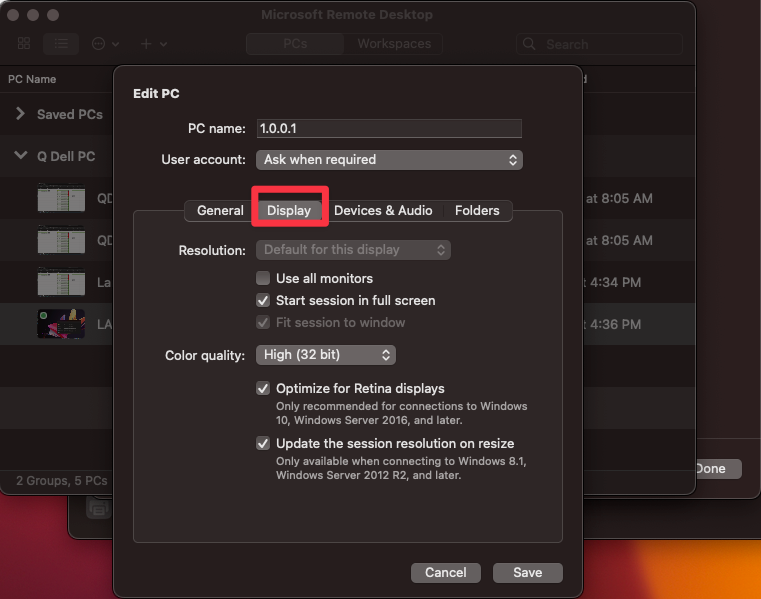Select the LA PC thumbnail with colorful wallpaper
Viewport: 761px width, 599px height.
point(61,324)
